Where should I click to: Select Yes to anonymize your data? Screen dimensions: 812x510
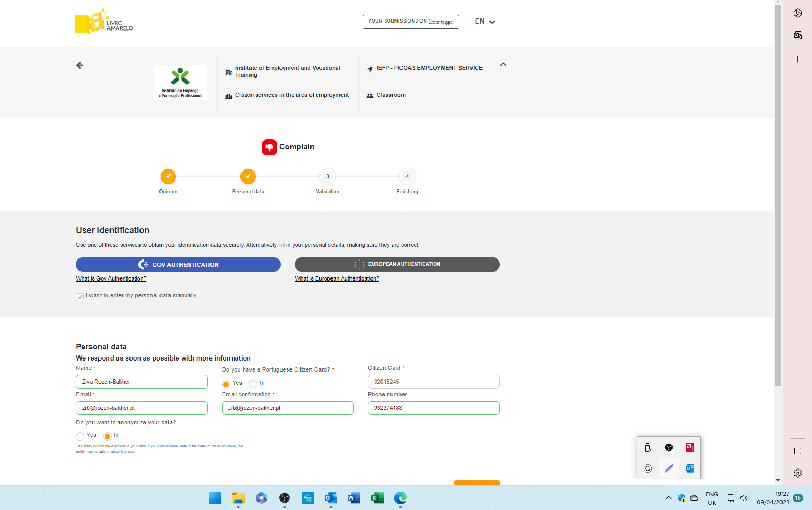(x=80, y=436)
